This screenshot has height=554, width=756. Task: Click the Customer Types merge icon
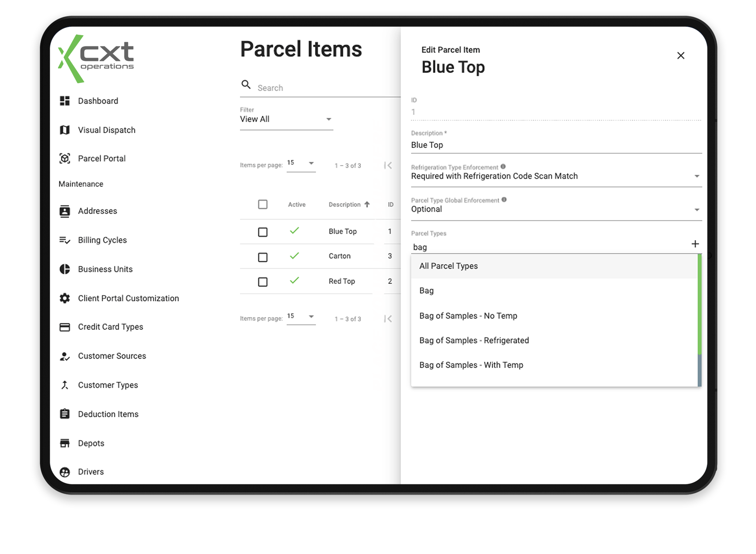65,385
